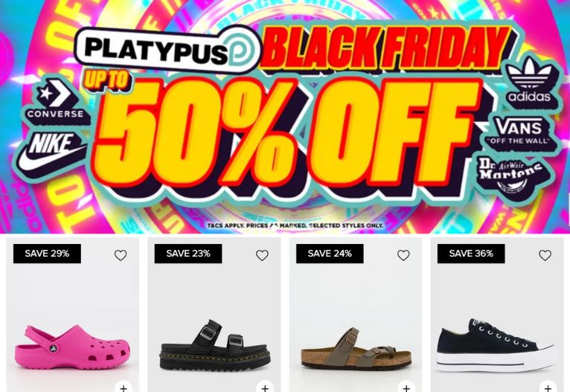Image resolution: width=570 pixels, height=392 pixels.
Task: Click the adidas trefoil logo badge
Action: point(529,82)
